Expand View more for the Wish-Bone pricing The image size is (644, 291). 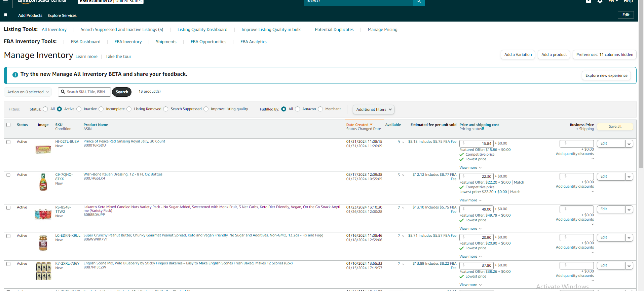pyautogui.click(x=470, y=200)
